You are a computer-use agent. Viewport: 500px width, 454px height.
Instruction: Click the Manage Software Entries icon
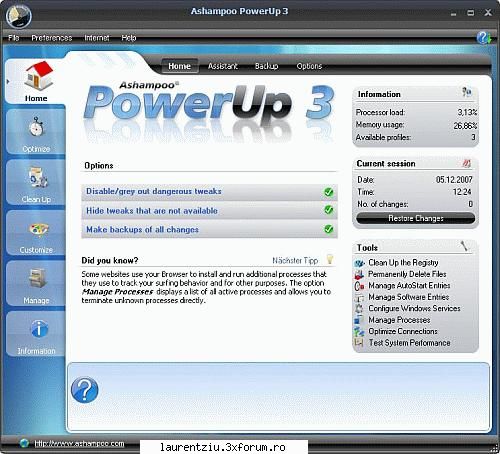coord(359,297)
